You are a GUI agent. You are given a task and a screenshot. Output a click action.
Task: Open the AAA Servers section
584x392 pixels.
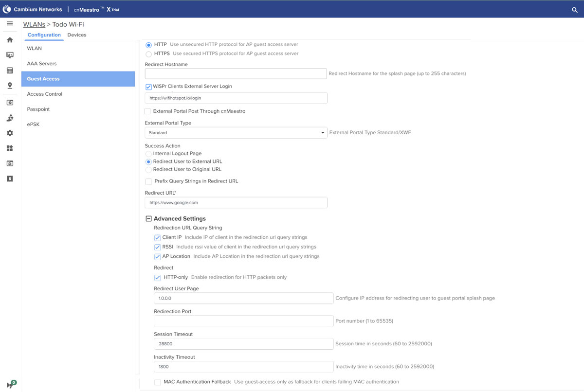tap(42, 64)
